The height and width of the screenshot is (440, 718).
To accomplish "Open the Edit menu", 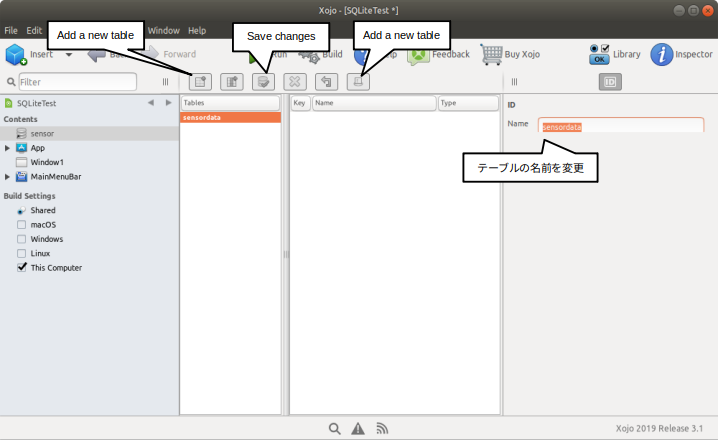I will [34, 31].
